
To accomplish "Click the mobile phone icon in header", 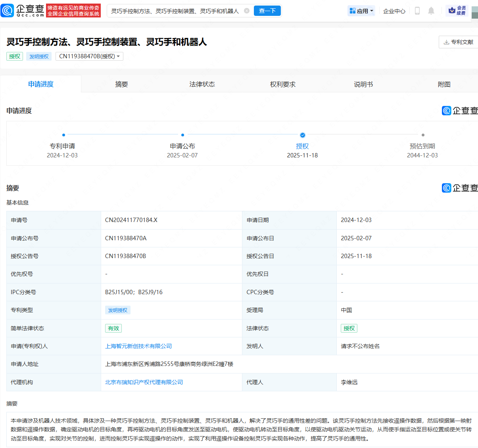I will (417, 11).
